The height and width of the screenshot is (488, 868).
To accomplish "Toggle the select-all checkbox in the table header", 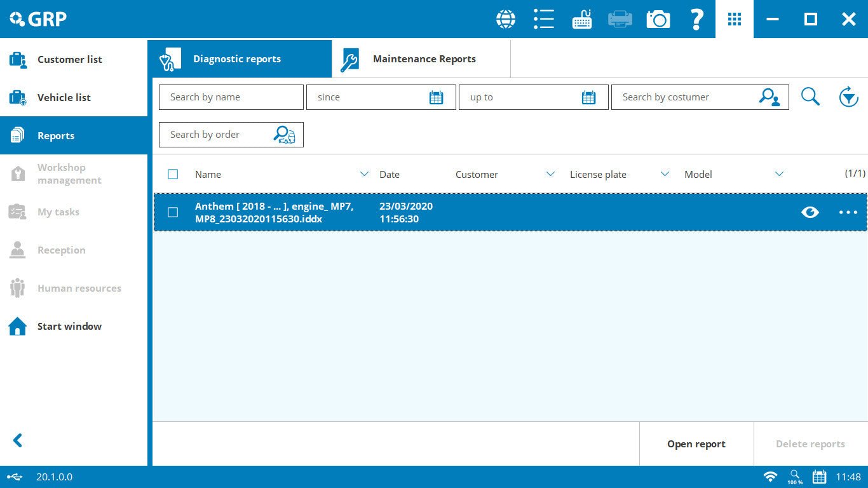I will [x=173, y=174].
